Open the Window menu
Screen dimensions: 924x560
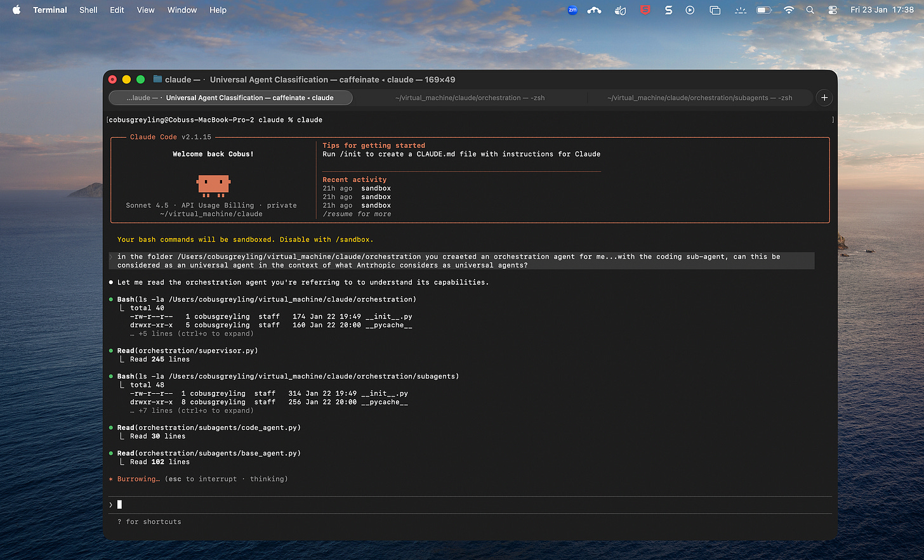point(182,10)
